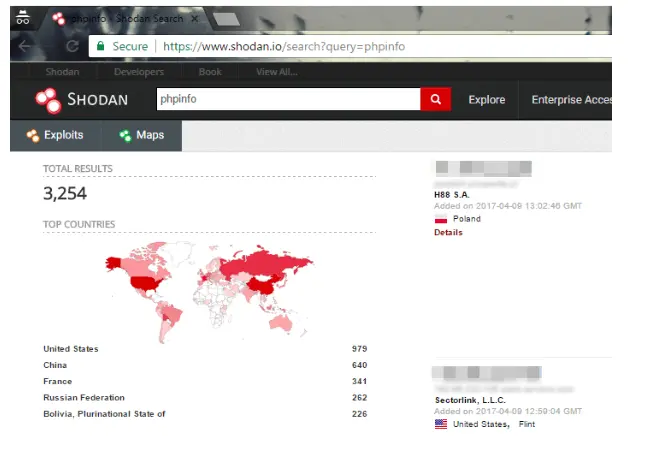Filter by China in top countries

pos(55,365)
